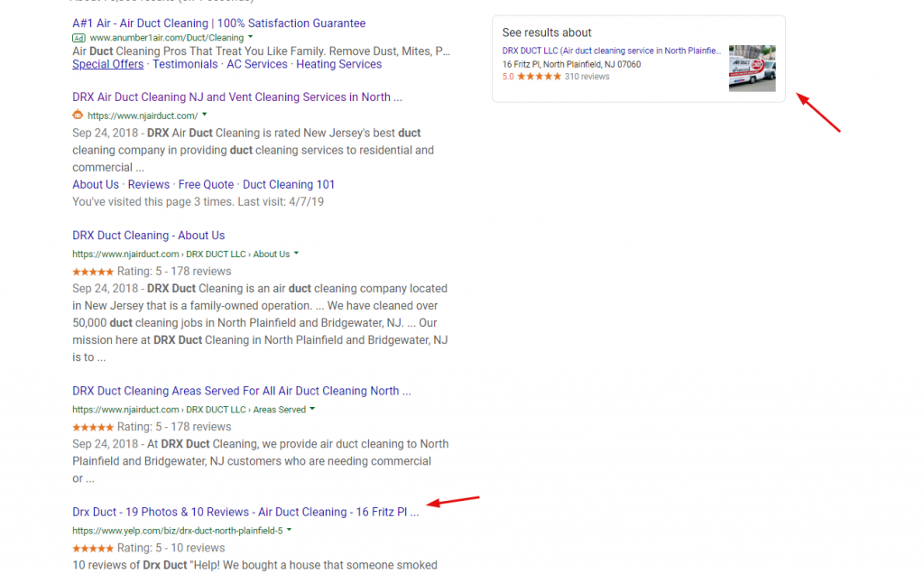
Task: Click star rating in DRX About Us result
Action: (x=93, y=272)
